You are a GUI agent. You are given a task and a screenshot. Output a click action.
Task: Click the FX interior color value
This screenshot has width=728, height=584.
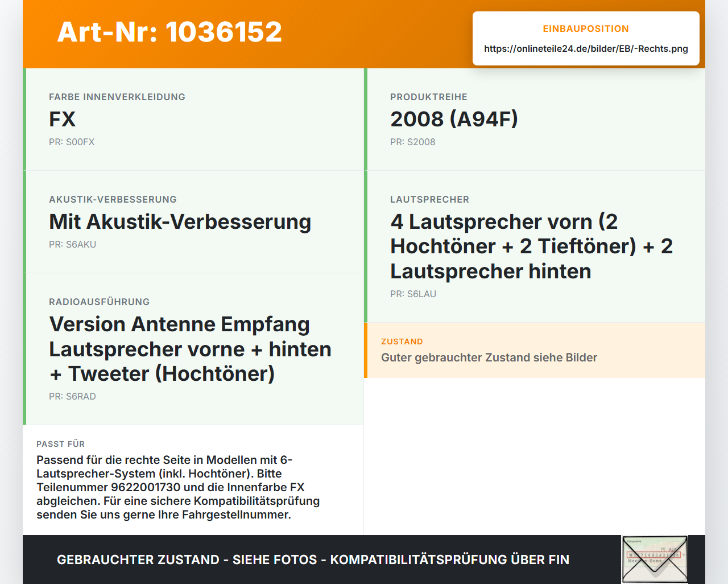(62, 119)
